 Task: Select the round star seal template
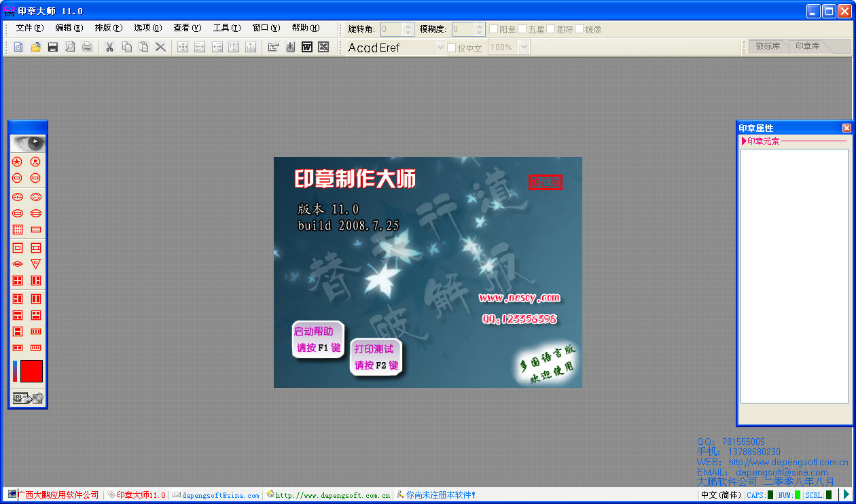[18, 162]
